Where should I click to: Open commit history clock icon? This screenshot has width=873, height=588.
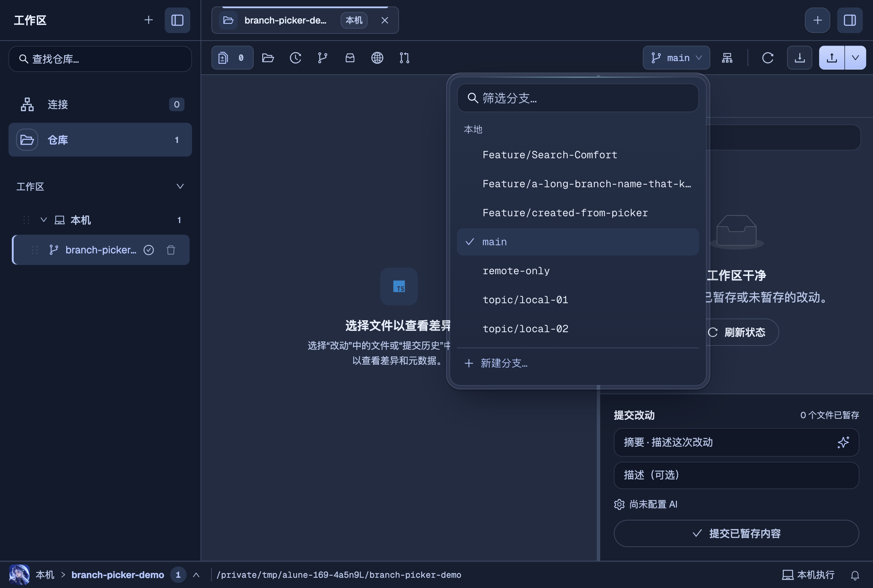pyautogui.click(x=295, y=58)
